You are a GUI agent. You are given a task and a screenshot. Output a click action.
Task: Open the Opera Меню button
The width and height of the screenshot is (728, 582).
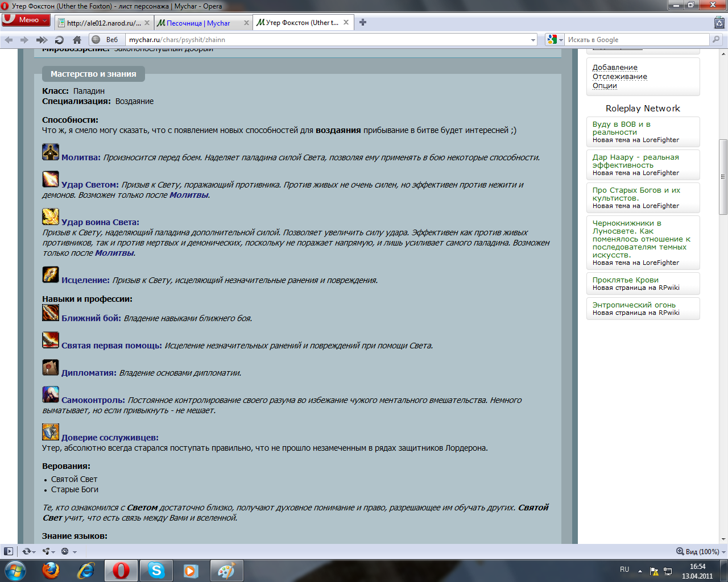[x=26, y=20]
